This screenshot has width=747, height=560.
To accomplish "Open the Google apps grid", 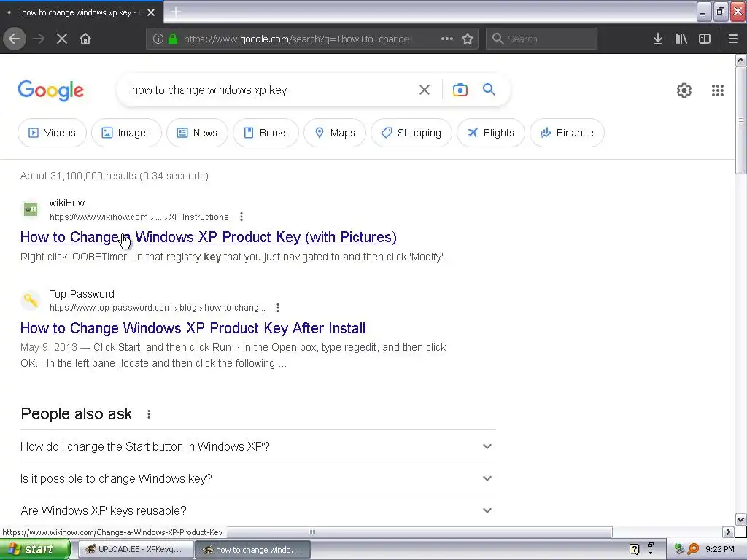I will [x=718, y=90].
